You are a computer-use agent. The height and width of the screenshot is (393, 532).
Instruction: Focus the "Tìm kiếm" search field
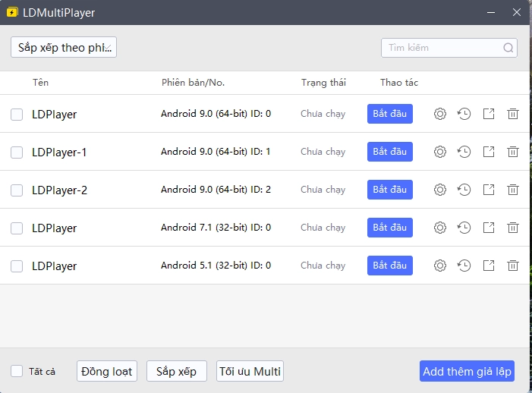pos(442,48)
